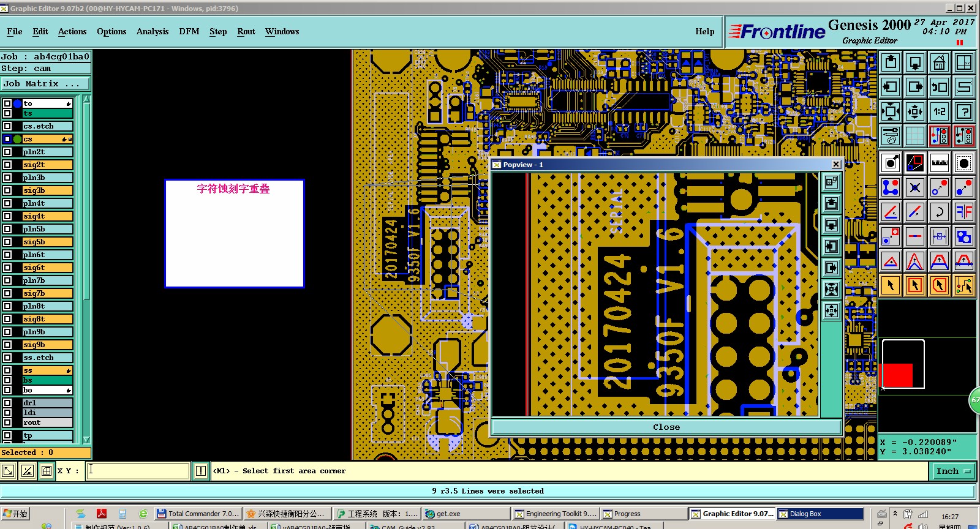This screenshot has width=980, height=529.
Task: Toggle checkbox for layer cs.etch
Action: click(x=7, y=126)
